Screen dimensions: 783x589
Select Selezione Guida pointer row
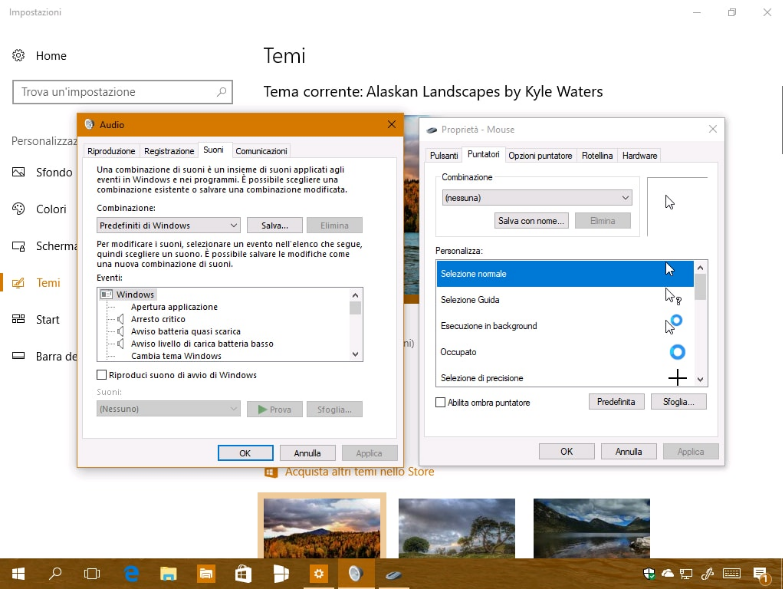click(565, 299)
